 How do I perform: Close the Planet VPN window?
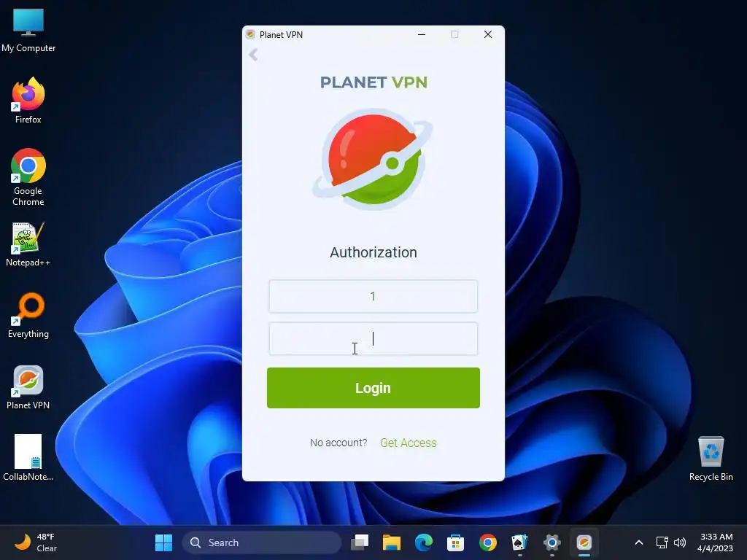488,34
